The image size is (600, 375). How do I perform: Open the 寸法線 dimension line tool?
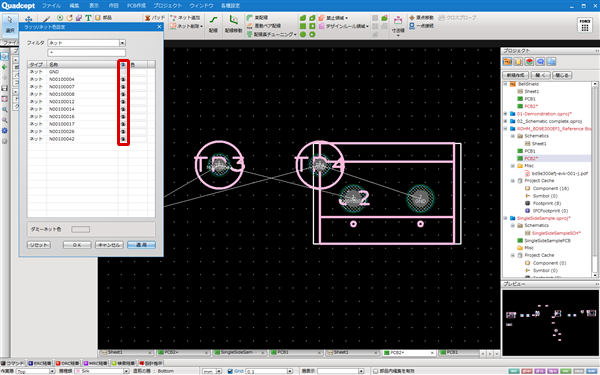(x=398, y=24)
